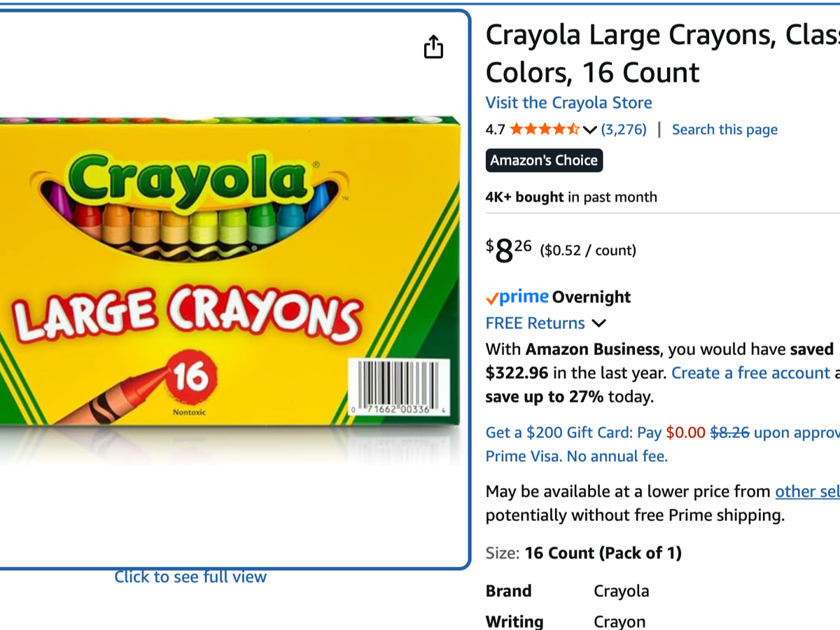Click the Amazon's Choice badge

click(544, 160)
